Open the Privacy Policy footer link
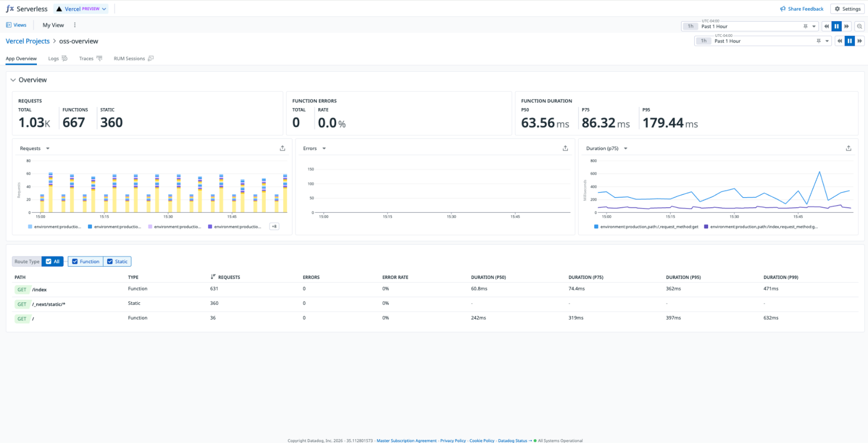868x443 pixels. [x=453, y=440]
